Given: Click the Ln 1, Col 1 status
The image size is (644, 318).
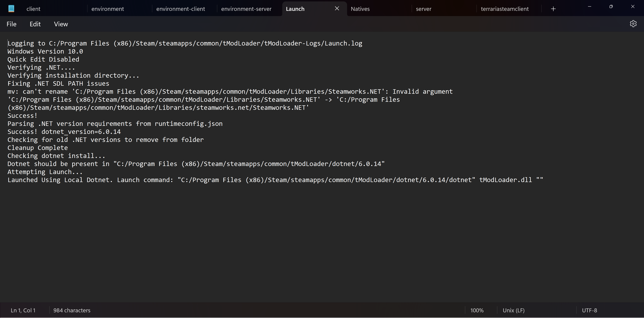Looking at the screenshot, I should pyautogui.click(x=23, y=310).
